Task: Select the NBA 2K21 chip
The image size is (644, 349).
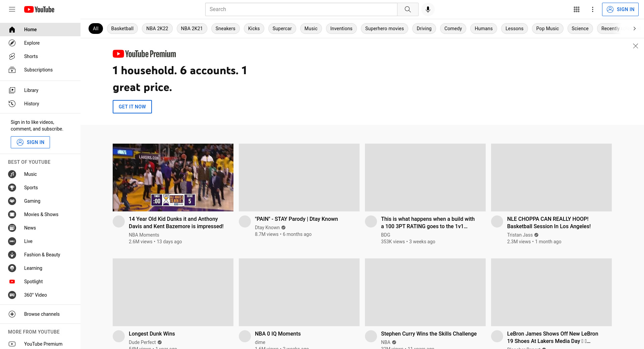Action: 192,29
